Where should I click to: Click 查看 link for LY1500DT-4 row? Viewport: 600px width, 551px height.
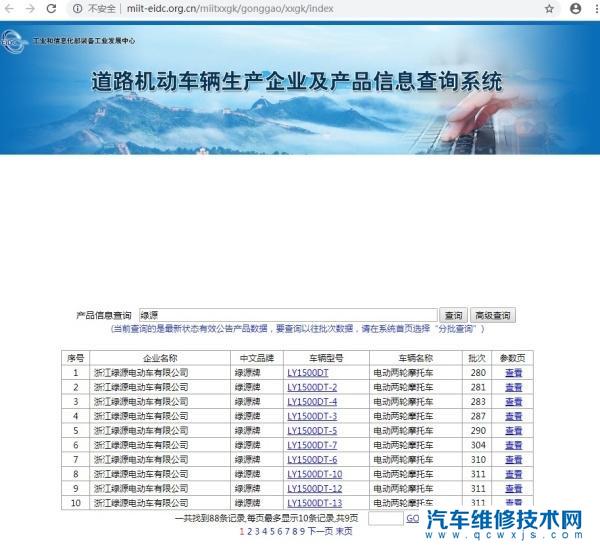pyautogui.click(x=514, y=402)
